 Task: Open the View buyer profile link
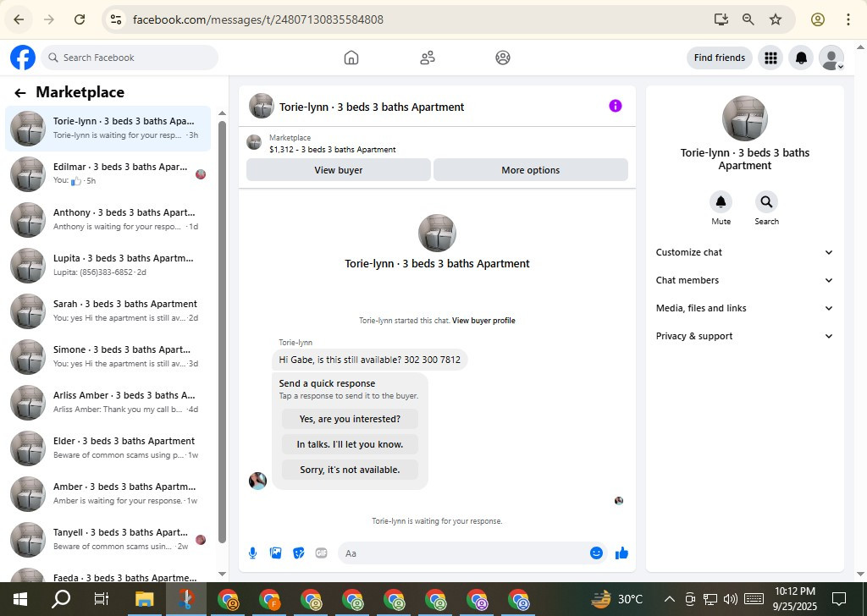(x=483, y=321)
